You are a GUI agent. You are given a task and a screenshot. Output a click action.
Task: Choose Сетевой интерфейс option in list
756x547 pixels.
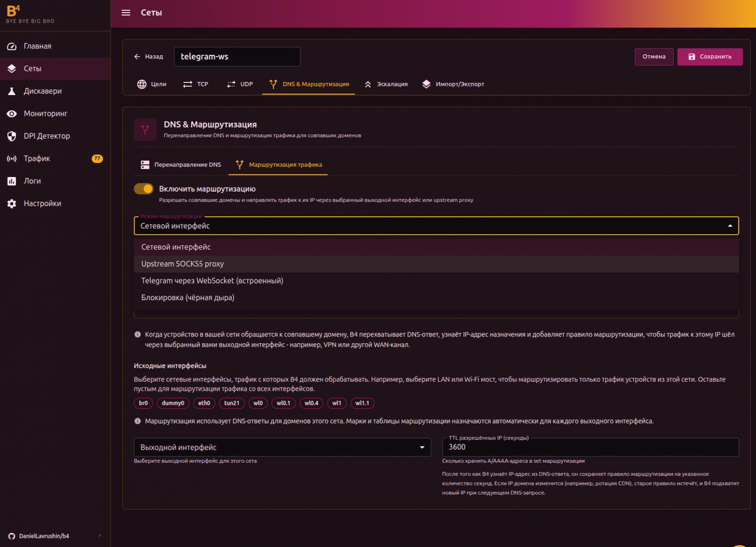[x=436, y=247]
